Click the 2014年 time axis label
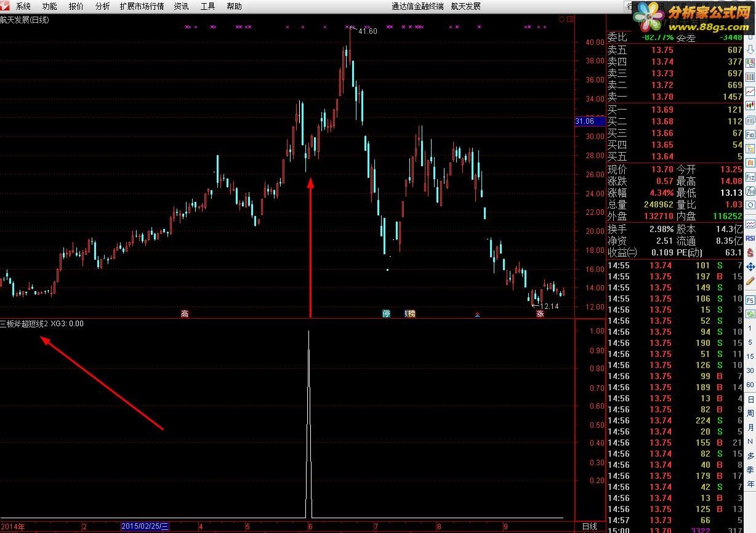 point(13,527)
